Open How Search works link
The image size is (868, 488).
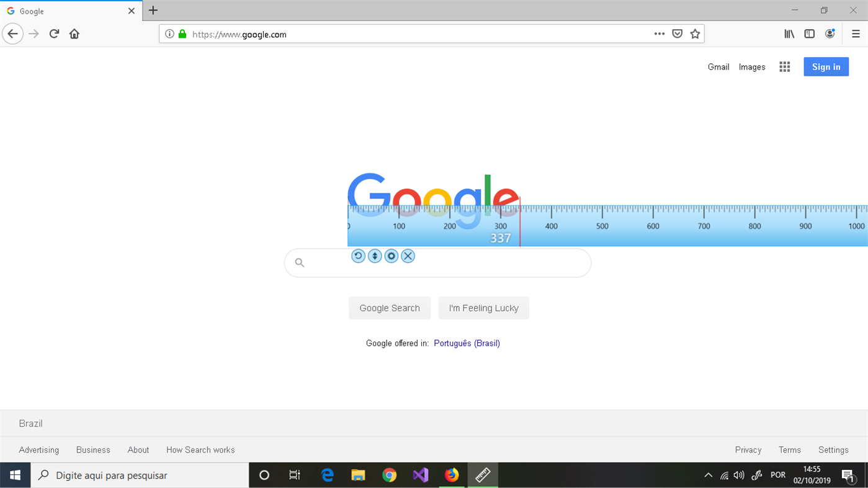(200, 450)
